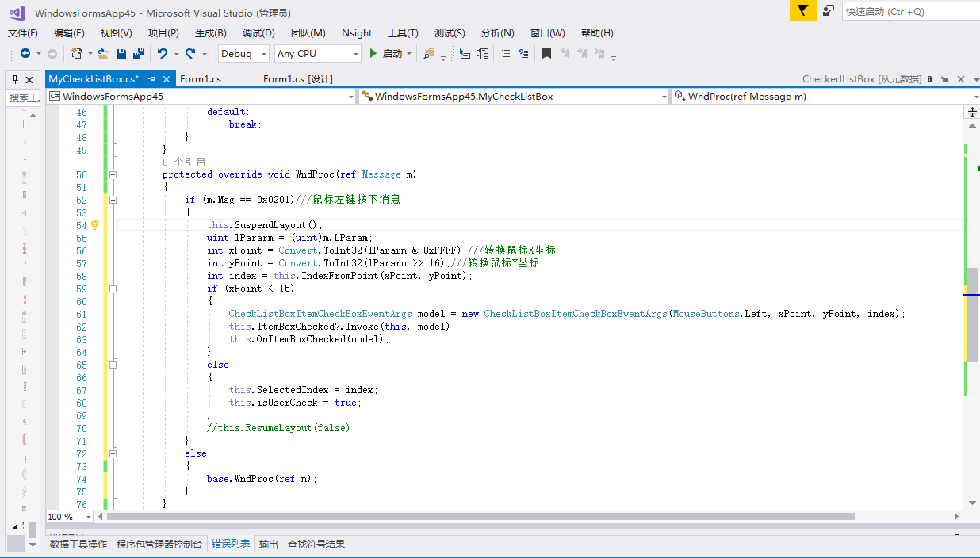Open the 输出 bottom tab

[x=269, y=544]
